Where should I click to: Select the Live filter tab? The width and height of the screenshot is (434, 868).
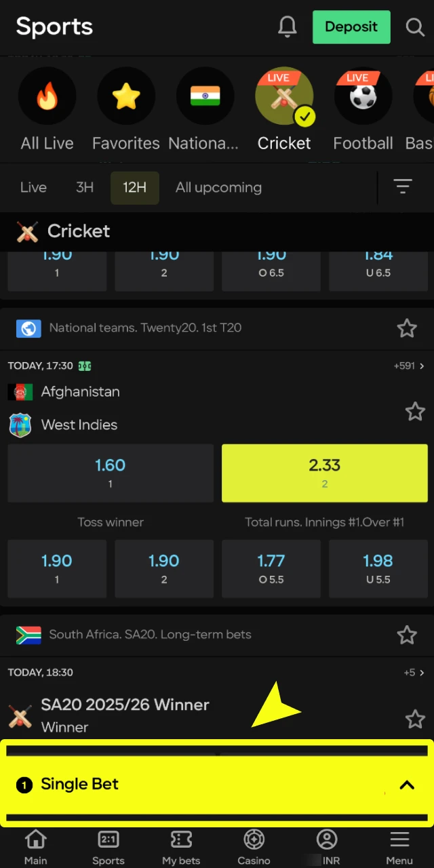33,187
